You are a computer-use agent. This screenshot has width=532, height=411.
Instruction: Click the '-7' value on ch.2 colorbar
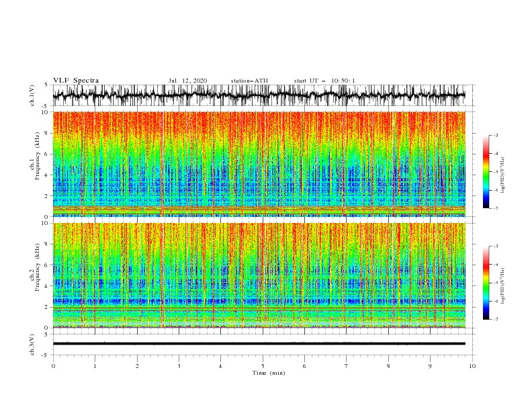[495, 319]
